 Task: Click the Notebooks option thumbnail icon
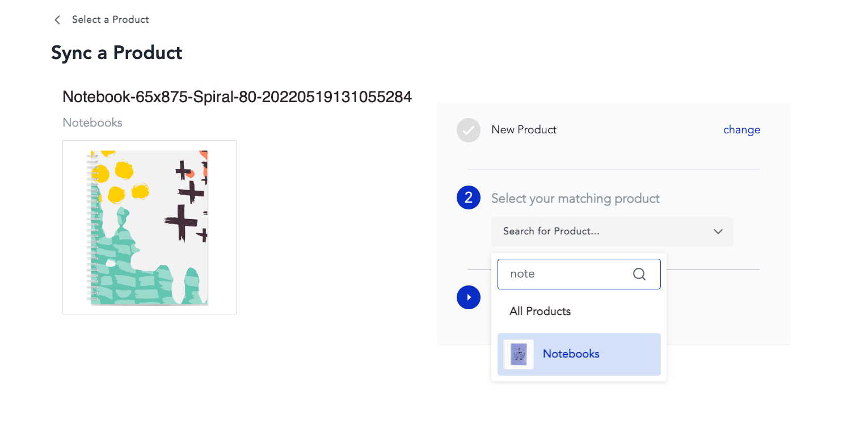point(519,354)
